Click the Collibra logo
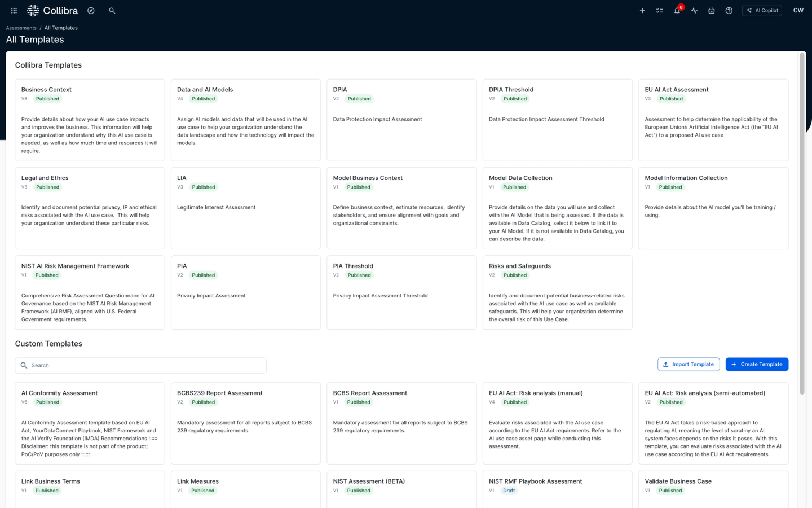 coord(52,11)
